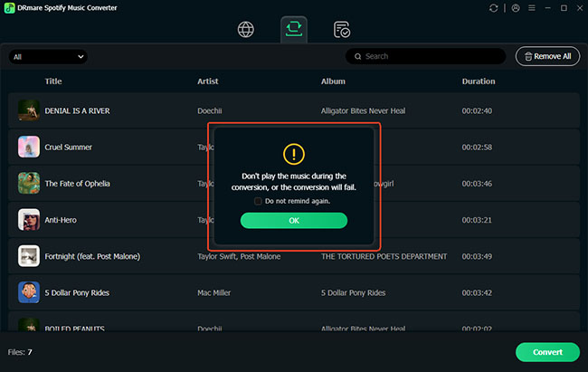Open the web browser globe tab
588x372 pixels.
click(246, 29)
